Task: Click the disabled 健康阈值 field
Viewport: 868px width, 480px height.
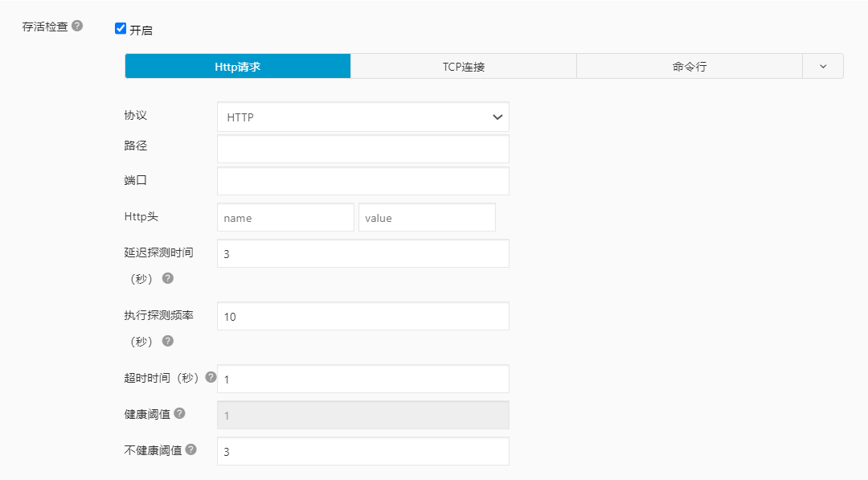Action: pos(363,415)
